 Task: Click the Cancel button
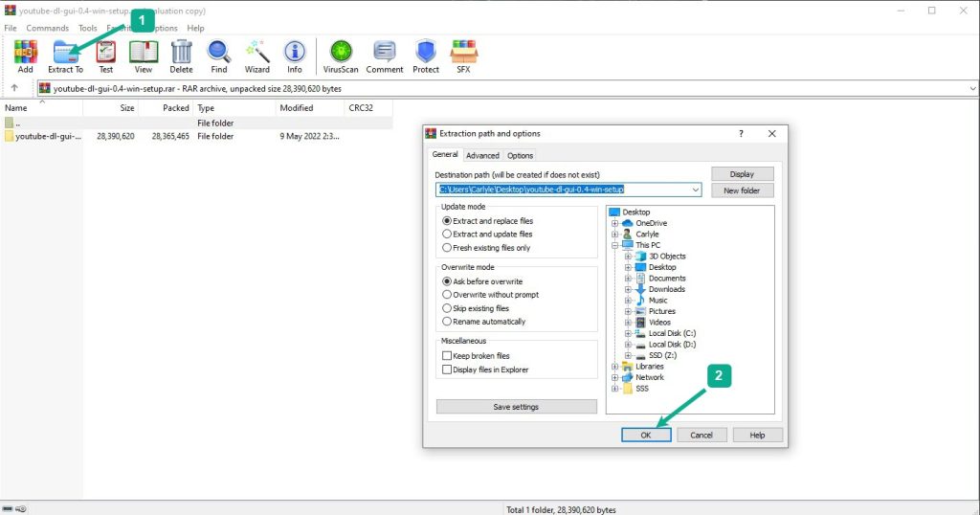(702, 435)
